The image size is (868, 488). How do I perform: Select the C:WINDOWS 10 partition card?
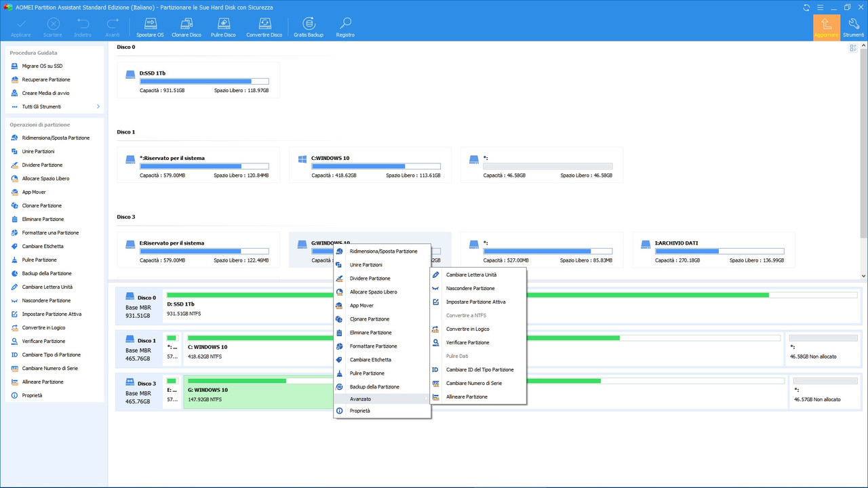tap(370, 165)
